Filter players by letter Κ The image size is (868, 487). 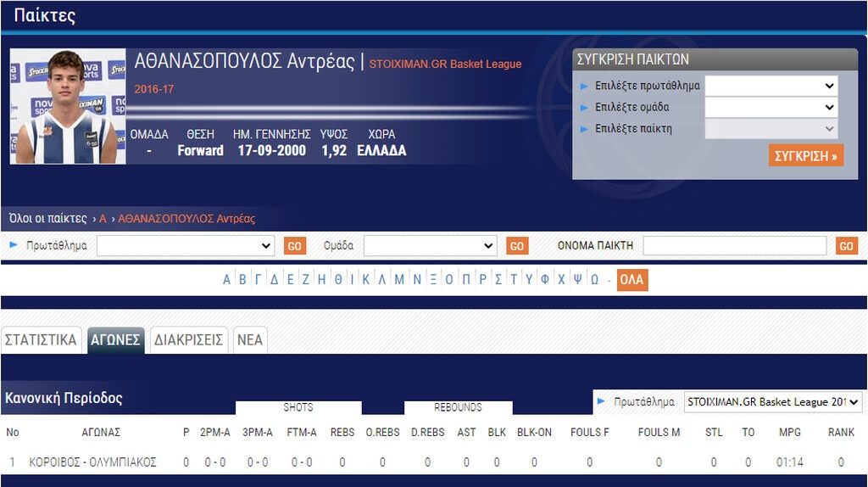(366, 280)
